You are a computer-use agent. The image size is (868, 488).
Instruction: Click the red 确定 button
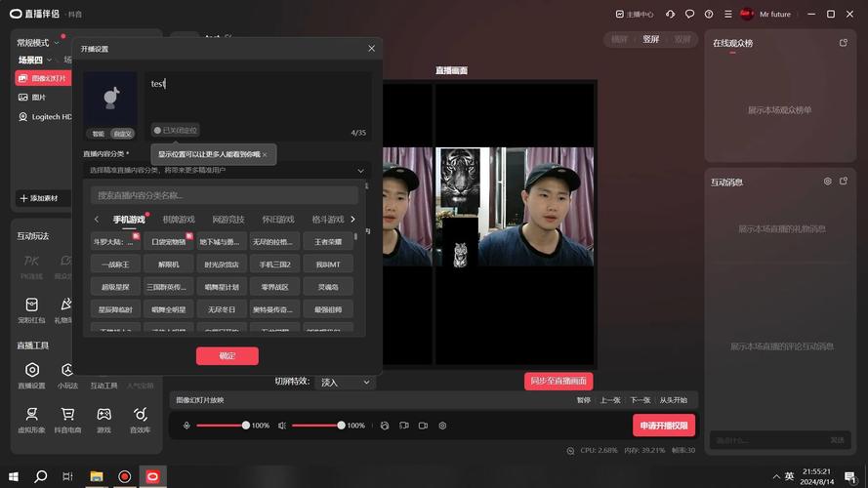227,356
